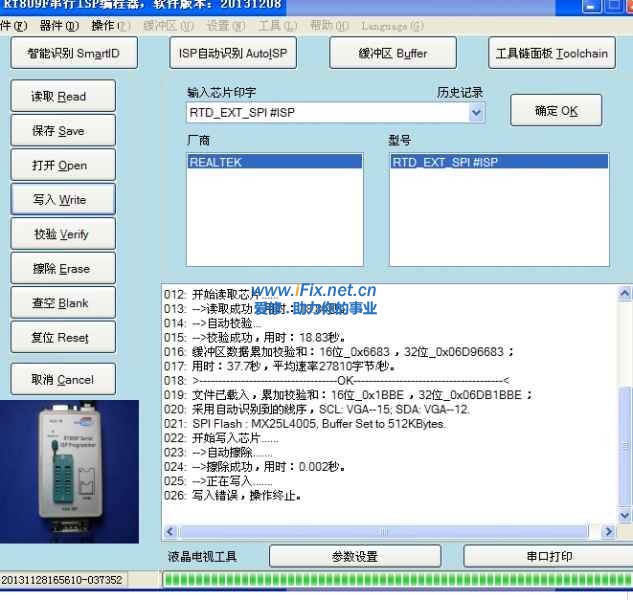Click the 读取 Read button
633x600 pixels.
click(63, 96)
